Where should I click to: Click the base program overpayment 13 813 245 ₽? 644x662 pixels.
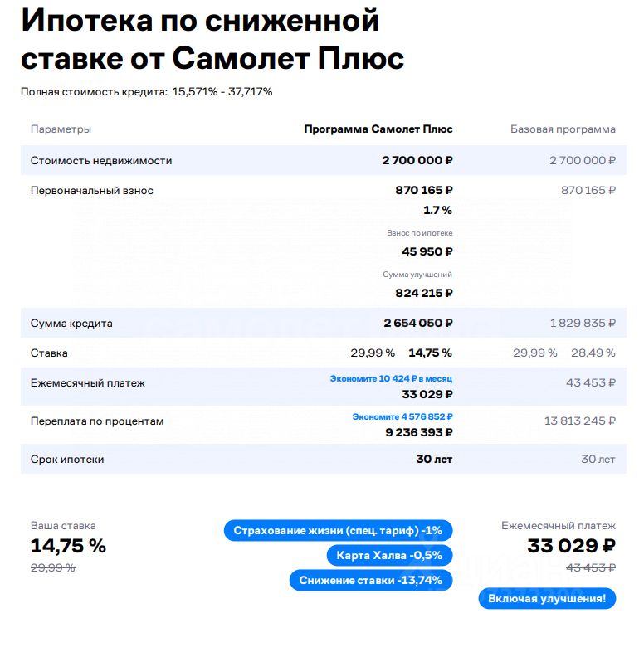coord(579,421)
